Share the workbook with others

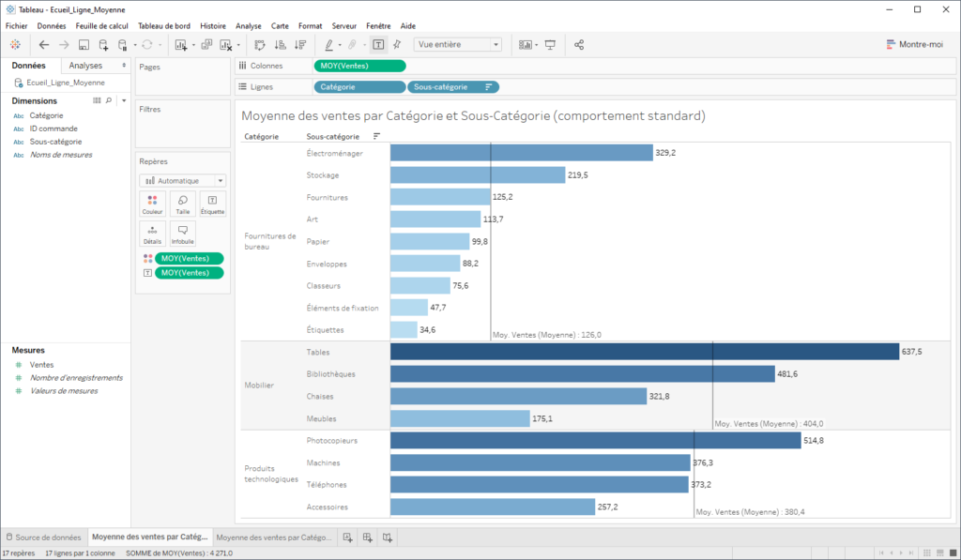[x=579, y=45]
